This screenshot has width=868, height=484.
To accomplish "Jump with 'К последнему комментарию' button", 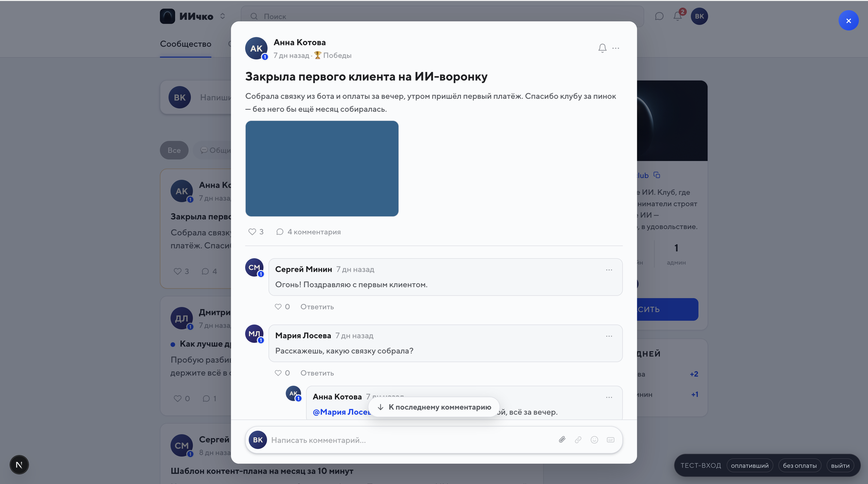I will tap(434, 407).
